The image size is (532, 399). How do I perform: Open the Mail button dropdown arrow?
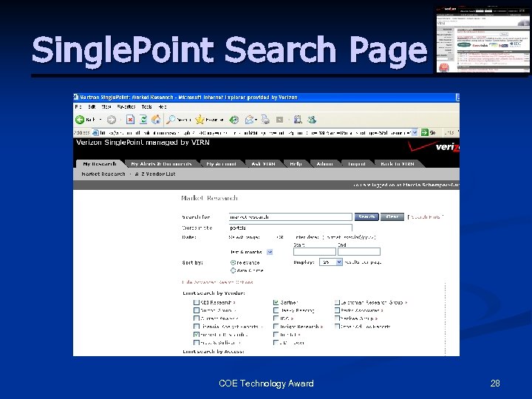click(256, 120)
